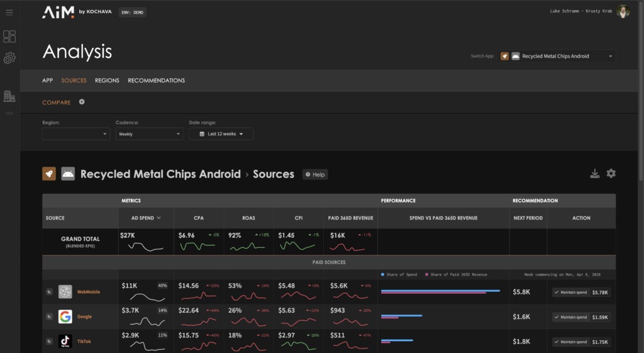The image size is (644, 353).
Task: Open the dashboard grid icon in sidebar
Action: [9, 36]
